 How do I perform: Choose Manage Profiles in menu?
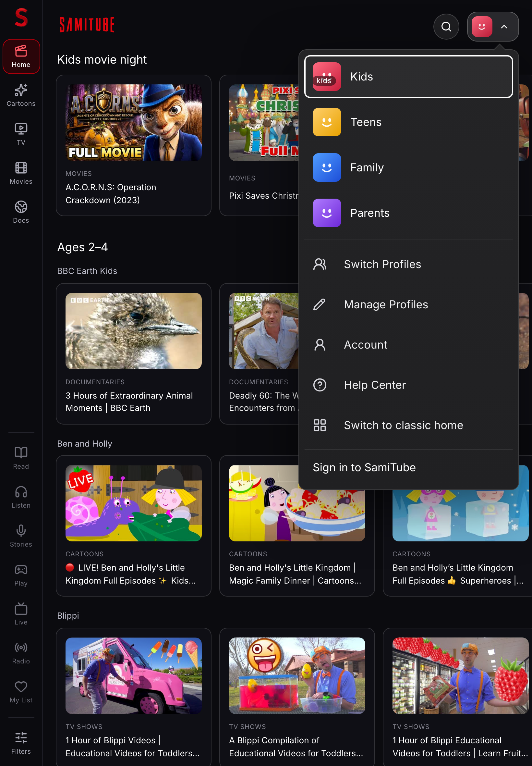pyautogui.click(x=408, y=304)
